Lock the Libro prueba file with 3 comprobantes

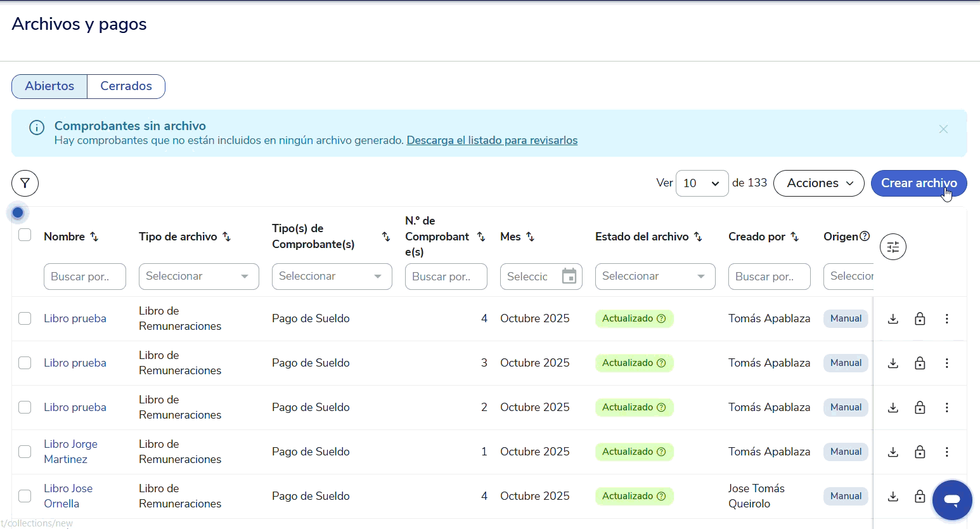point(920,363)
